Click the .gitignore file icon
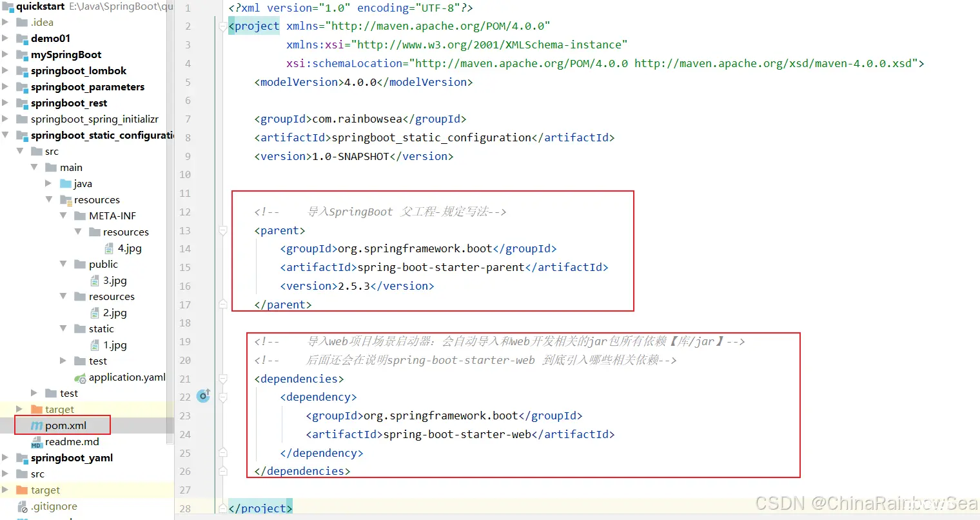The image size is (980, 520). (x=23, y=506)
